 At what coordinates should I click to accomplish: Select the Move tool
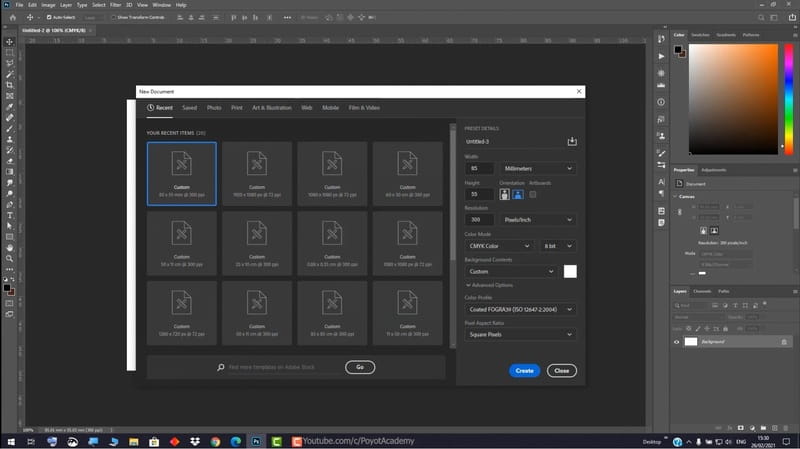(x=10, y=42)
